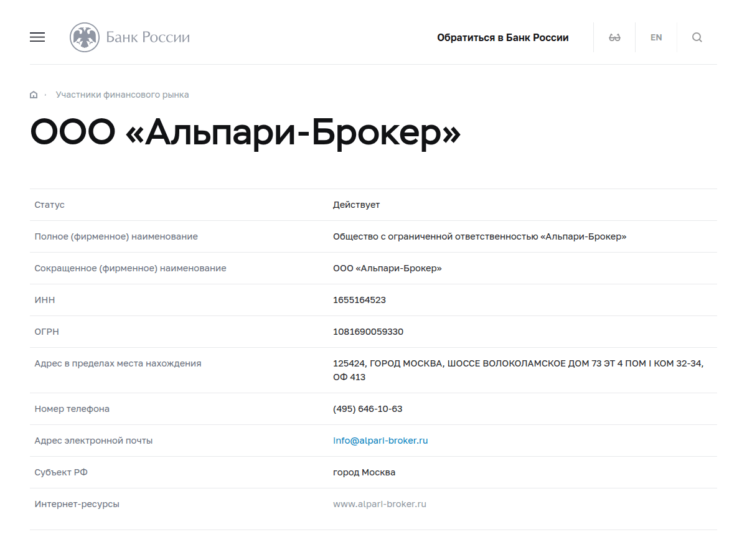Click the ОГРН value 1081690059330
Screen dimensions: 747x560
point(368,332)
